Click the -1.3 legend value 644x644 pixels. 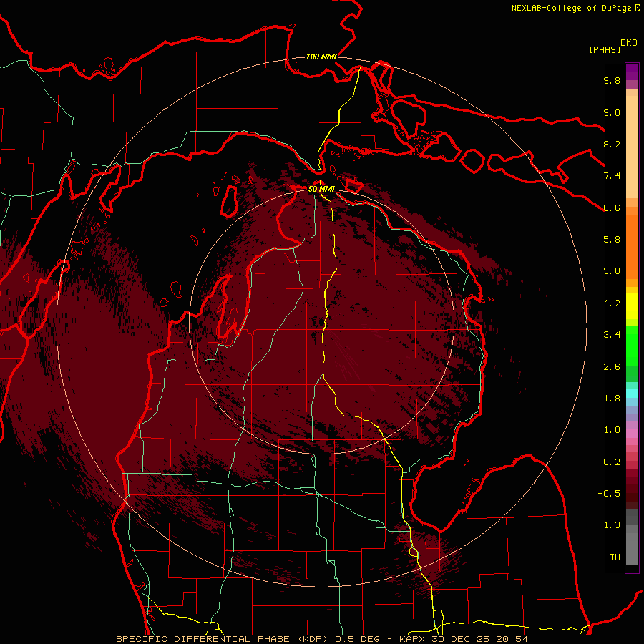[x=609, y=525]
